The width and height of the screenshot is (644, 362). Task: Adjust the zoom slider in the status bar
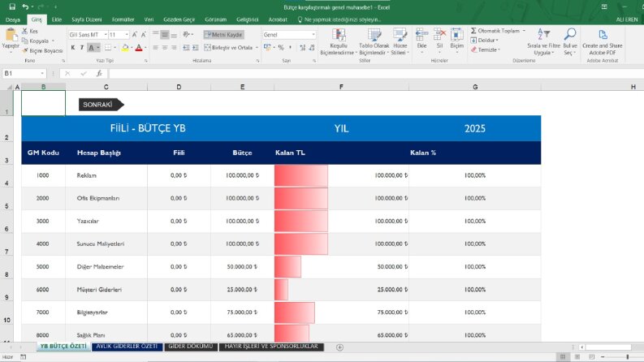tap(627, 357)
